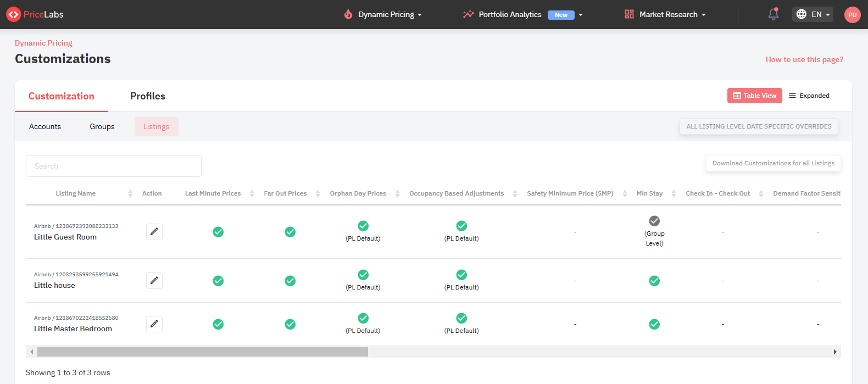The height and width of the screenshot is (384, 868).
Task: Focus the listings Search field
Action: 114,166
